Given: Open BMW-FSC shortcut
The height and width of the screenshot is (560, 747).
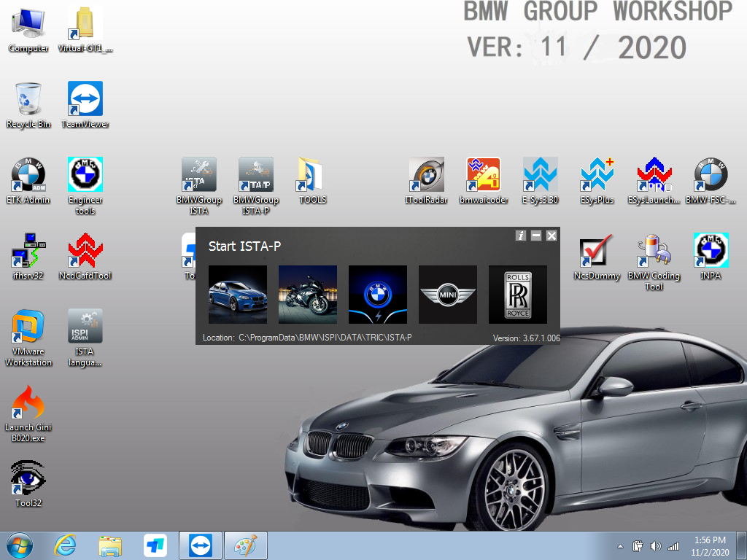Looking at the screenshot, I should pos(711,181).
